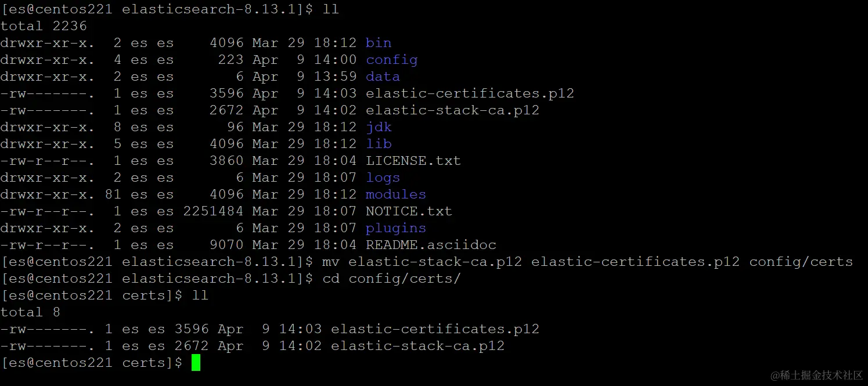
Task: Click the data directory name
Action: point(383,77)
